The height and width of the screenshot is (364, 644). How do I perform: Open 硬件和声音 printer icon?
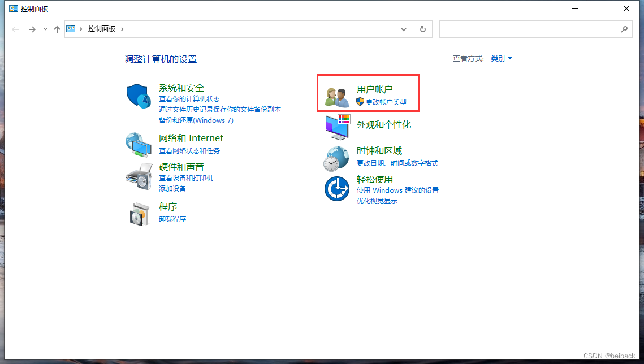[138, 175]
